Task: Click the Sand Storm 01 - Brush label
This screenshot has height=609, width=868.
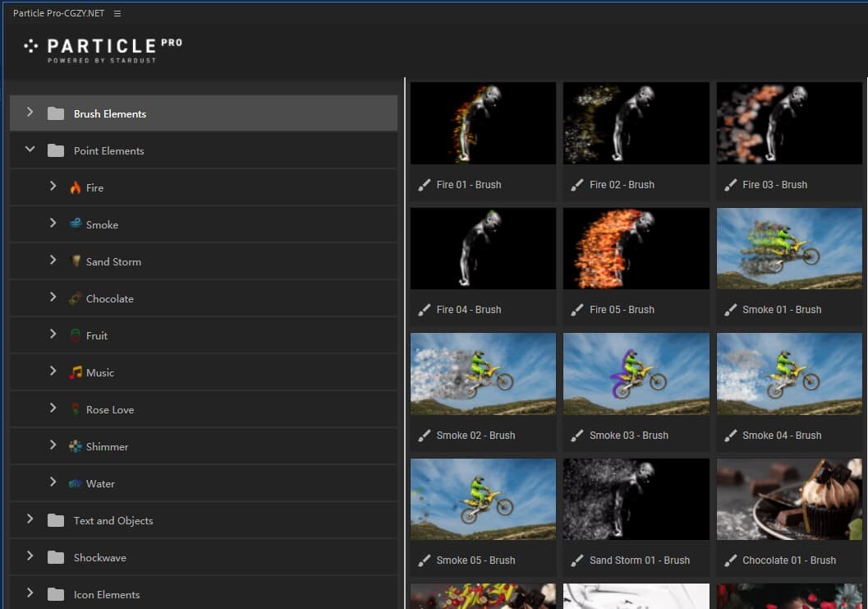Action: pos(639,561)
